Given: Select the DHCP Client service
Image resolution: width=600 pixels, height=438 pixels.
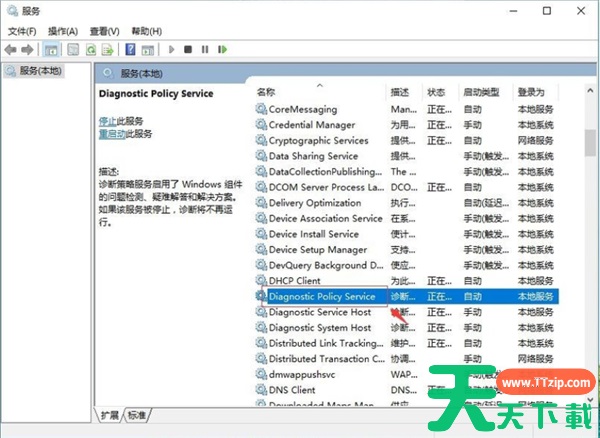Looking at the screenshot, I should click(x=407, y=281).
